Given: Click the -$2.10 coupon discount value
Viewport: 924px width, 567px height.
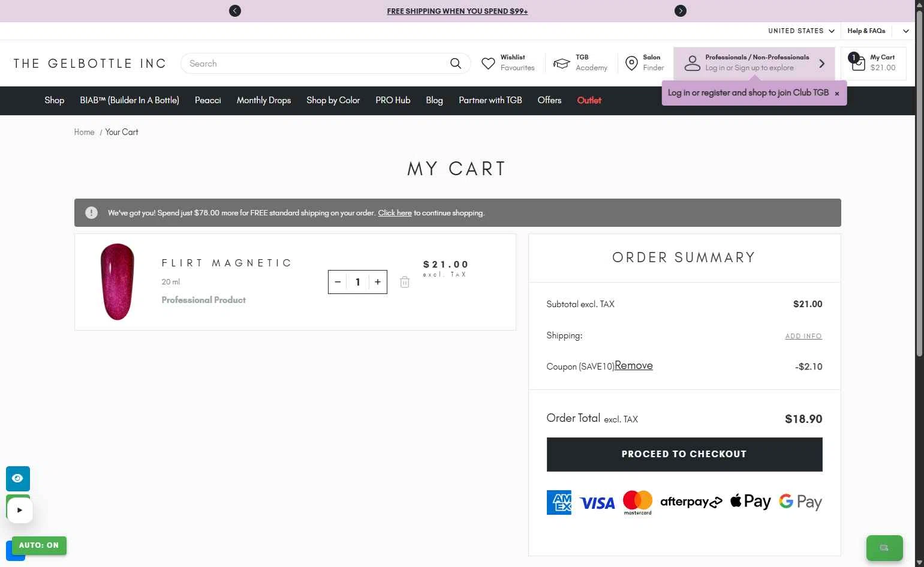Looking at the screenshot, I should (808, 367).
